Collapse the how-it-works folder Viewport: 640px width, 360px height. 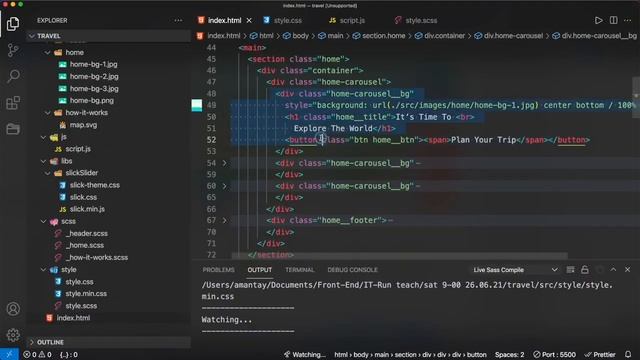coord(47,113)
